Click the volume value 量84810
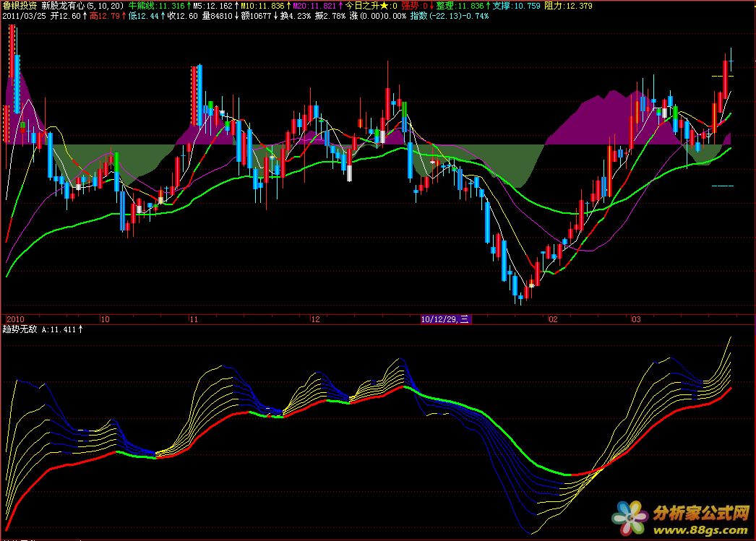This screenshot has height=541, width=756. (x=217, y=16)
